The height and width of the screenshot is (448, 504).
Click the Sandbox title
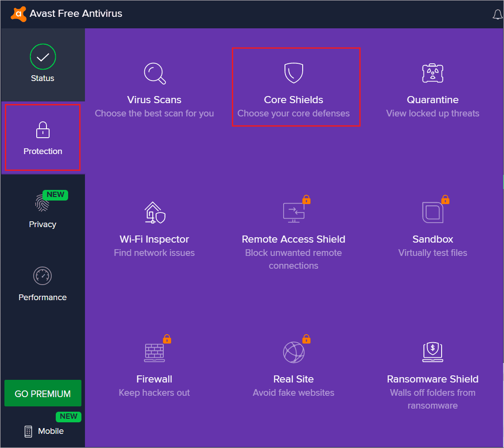point(433,239)
